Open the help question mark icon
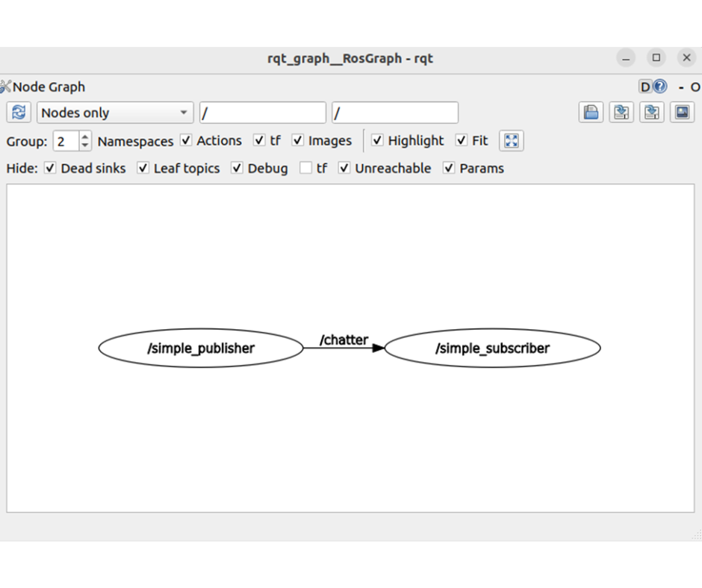 click(659, 87)
